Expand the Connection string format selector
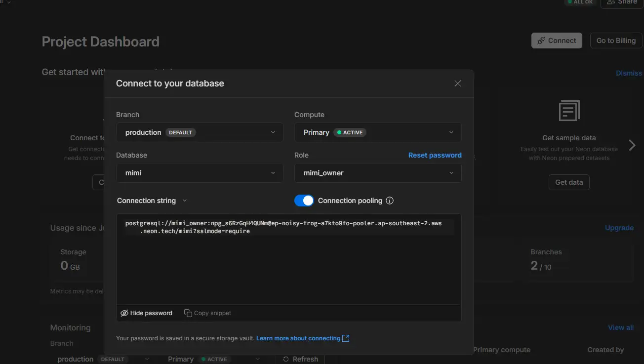Viewport: 644px width, 364px height. point(152,201)
